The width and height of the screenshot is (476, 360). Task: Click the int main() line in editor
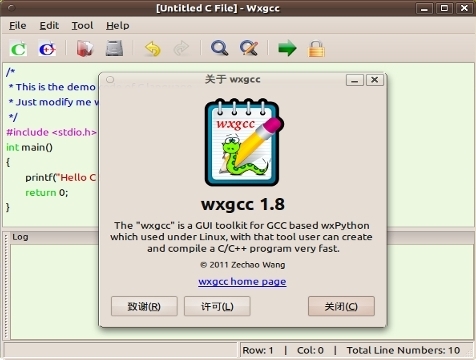(29, 147)
